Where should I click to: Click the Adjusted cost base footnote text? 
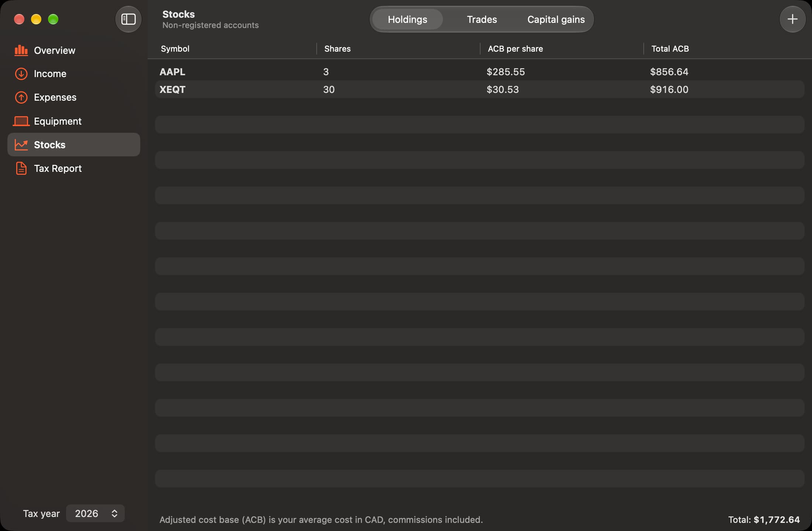tap(321, 520)
